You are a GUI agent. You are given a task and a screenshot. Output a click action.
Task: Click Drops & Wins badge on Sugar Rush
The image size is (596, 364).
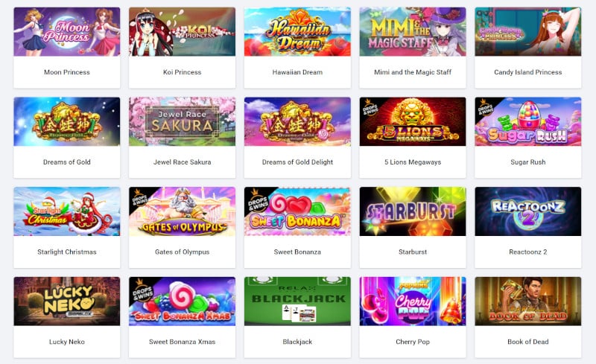pyautogui.click(x=486, y=108)
